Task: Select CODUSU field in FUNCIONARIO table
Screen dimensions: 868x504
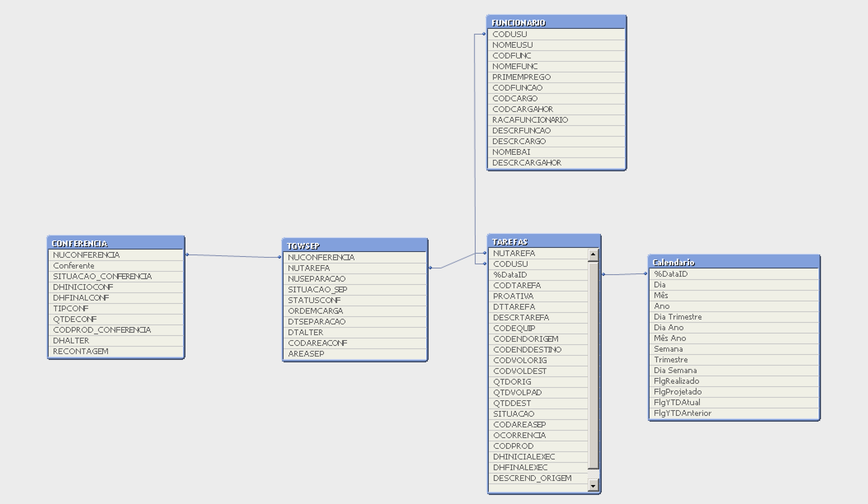Action: (509, 34)
